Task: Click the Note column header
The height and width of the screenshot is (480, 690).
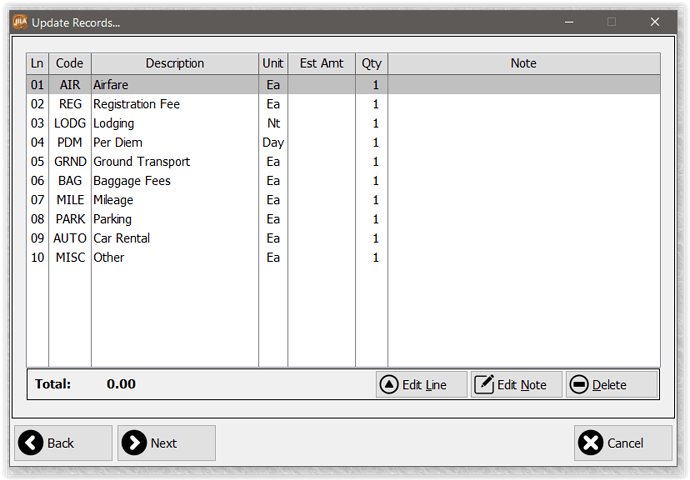Action: (x=524, y=63)
